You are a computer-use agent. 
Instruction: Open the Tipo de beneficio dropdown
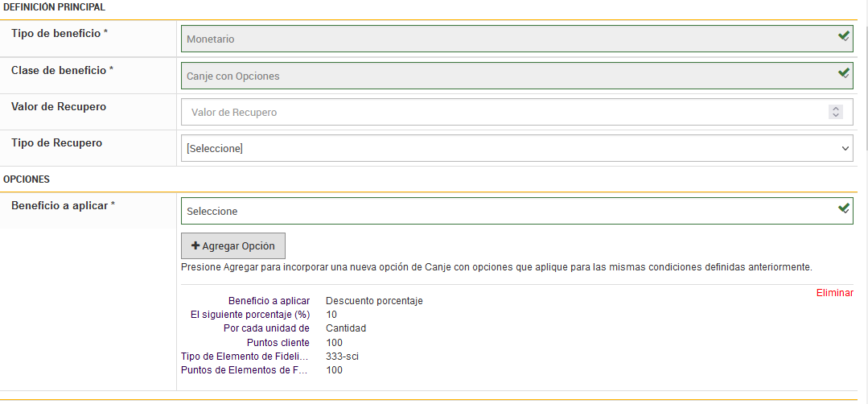point(517,39)
